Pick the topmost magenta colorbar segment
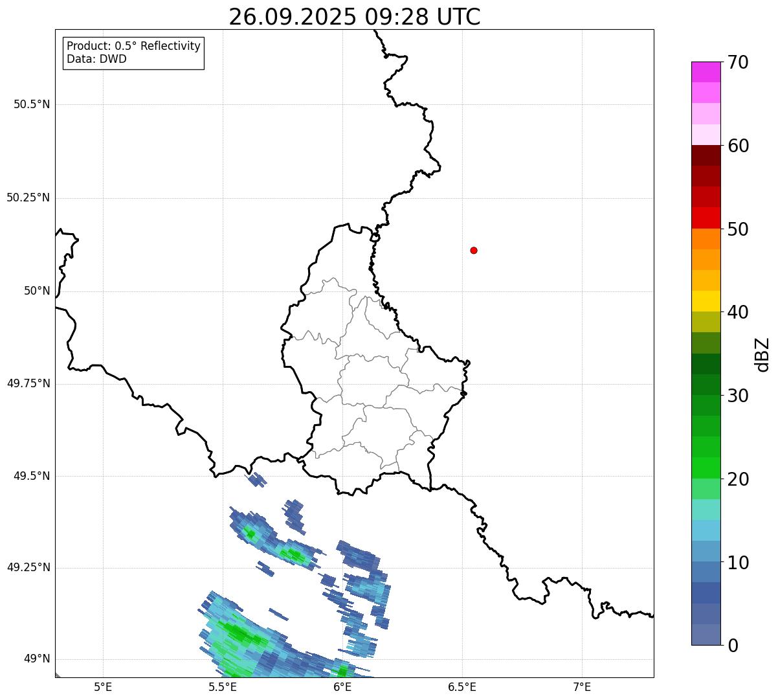778x700 pixels. [x=706, y=72]
